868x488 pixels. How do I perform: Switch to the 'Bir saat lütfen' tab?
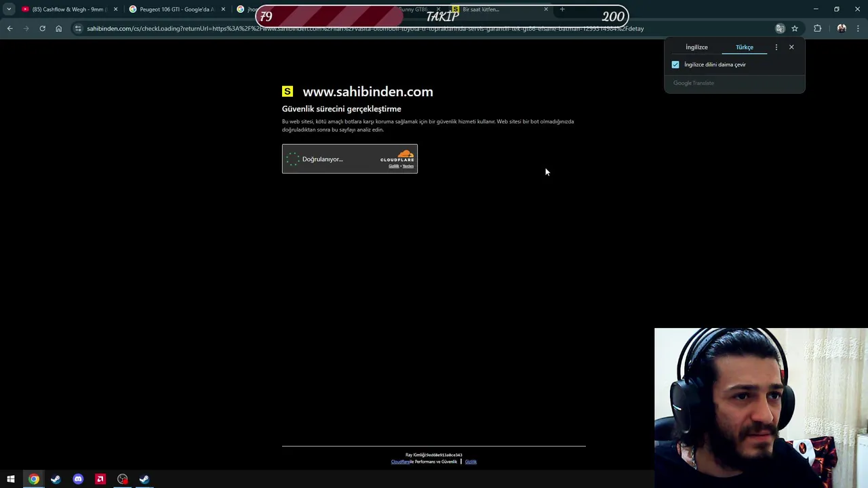click(500, 9)
